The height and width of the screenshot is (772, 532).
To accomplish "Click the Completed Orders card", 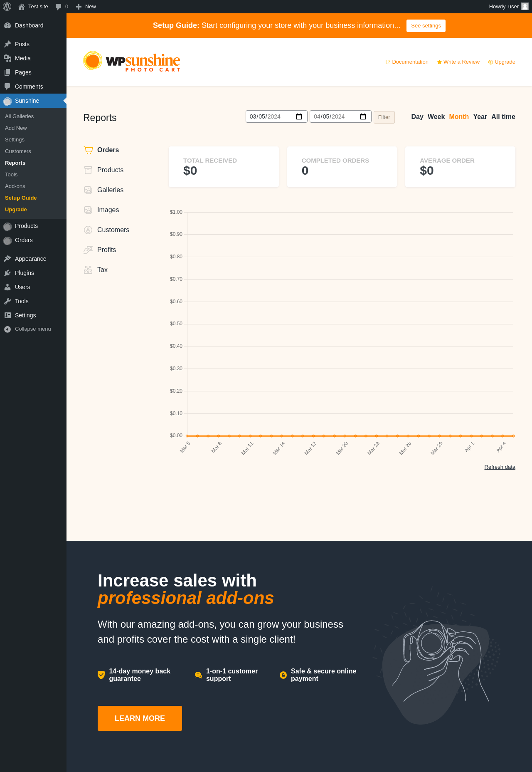I will (x=342, y=167).
